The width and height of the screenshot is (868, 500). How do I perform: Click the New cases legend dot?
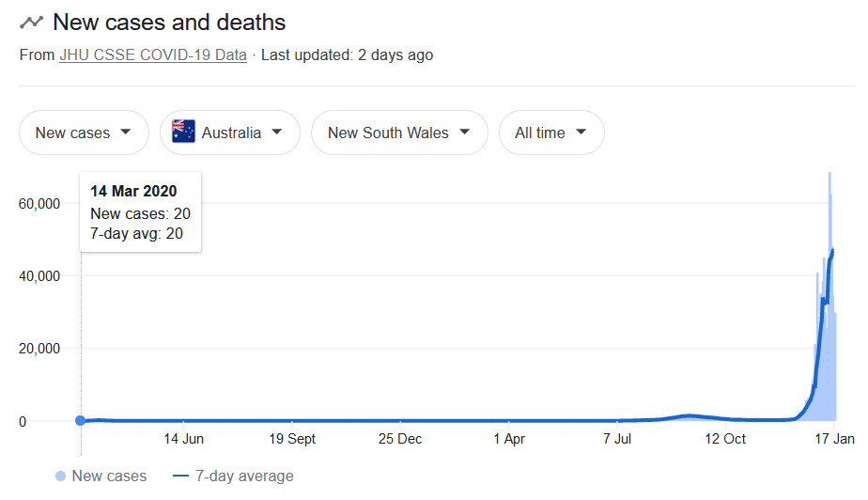tap(60, 477)
